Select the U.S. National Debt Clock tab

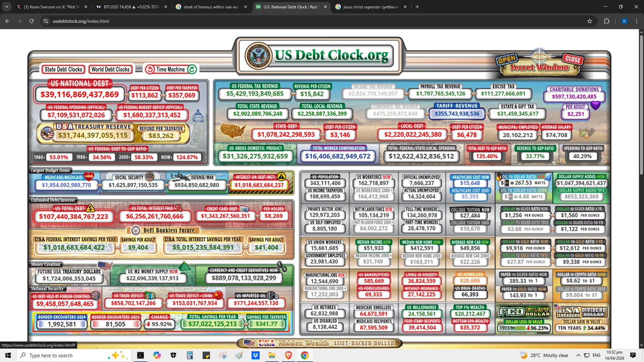tap(291, 6)
